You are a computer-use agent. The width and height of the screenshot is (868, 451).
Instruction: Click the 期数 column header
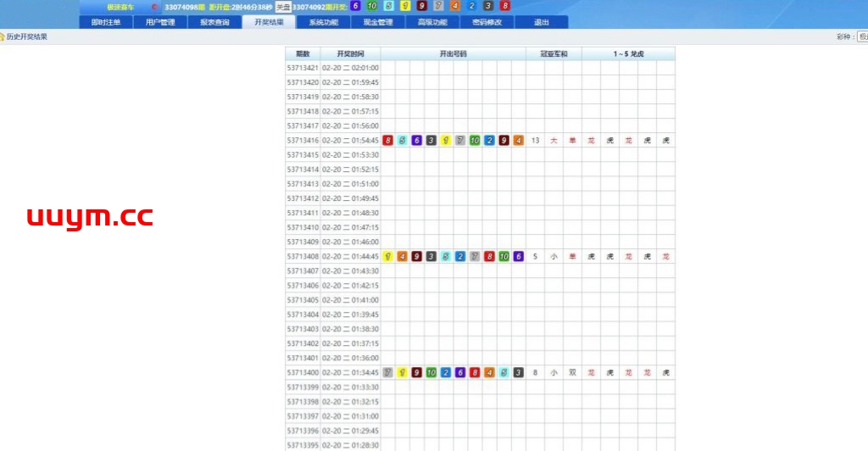(303, 53)
